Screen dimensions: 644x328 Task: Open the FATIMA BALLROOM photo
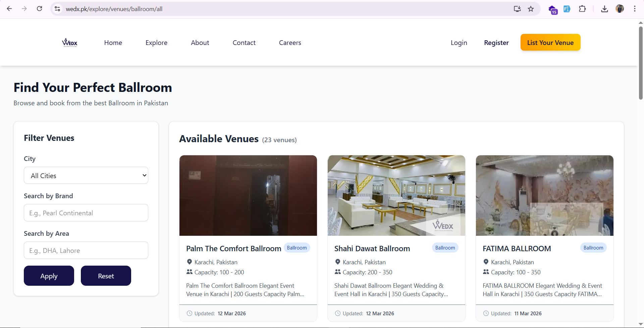(545, 196)
